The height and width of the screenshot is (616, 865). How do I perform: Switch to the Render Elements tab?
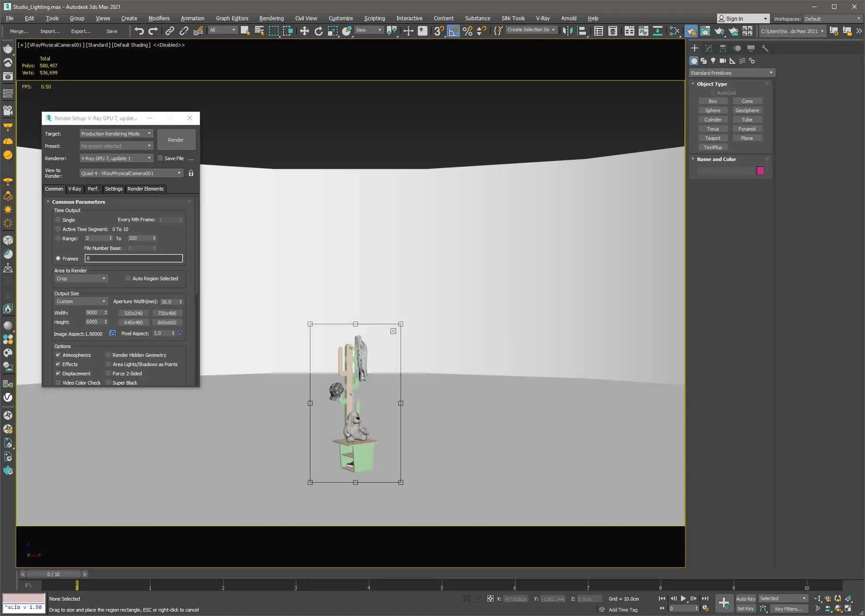point(145,189)
